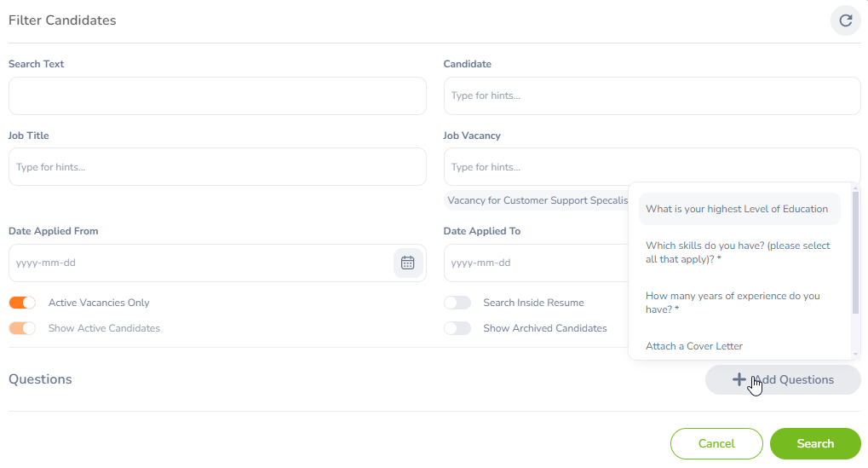The image size is (868, 468).
Task: Choose 'Which skills do you have?' question
Action: click(x=738, y=252)
